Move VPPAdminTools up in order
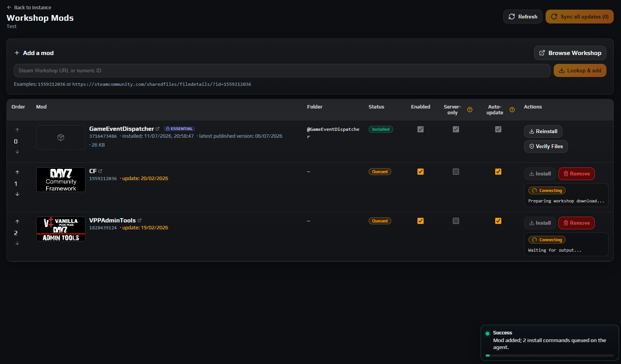This screenshot has width=621, height=364. click(x=17, y=222)
